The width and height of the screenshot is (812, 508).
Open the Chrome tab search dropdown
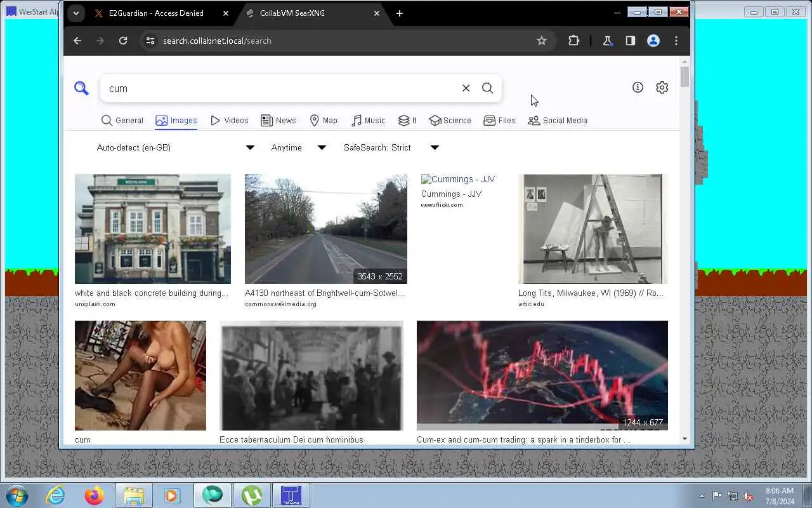[x=75, y=13]
